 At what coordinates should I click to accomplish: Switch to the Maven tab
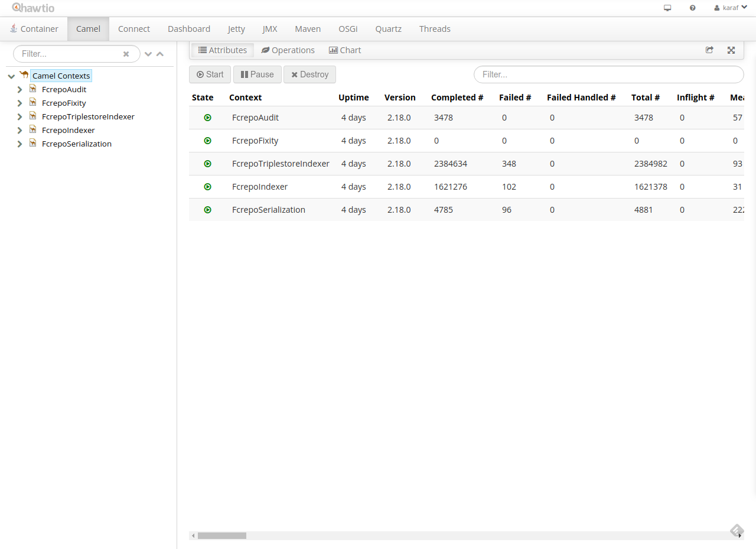point(308,29)
